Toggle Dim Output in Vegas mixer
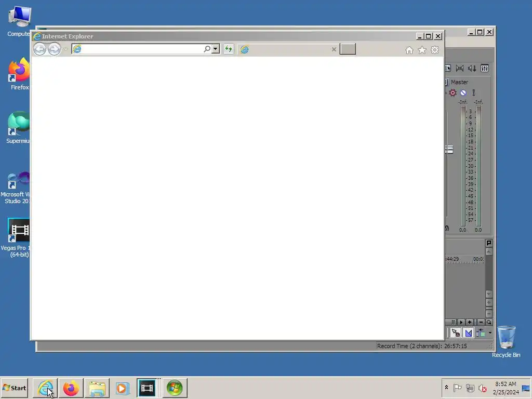This screenshot has height=399, width=532. [472, 68]
